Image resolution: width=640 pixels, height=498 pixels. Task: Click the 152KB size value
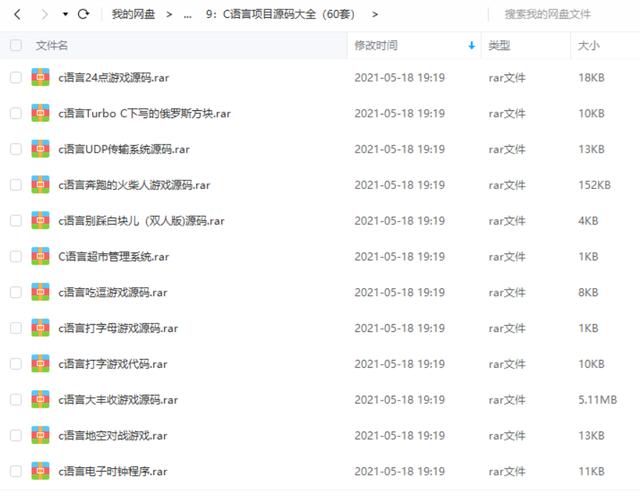pos(594,185)
